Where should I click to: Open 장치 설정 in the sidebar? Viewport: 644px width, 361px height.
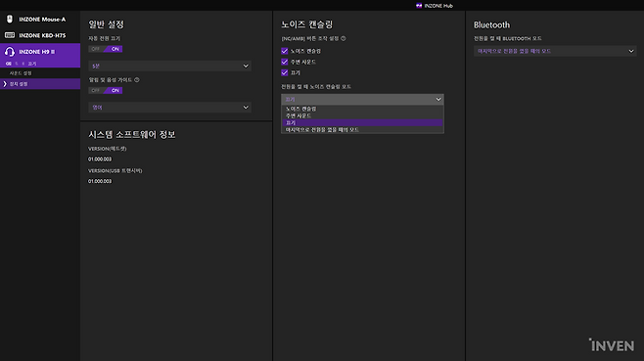point(40,84)
